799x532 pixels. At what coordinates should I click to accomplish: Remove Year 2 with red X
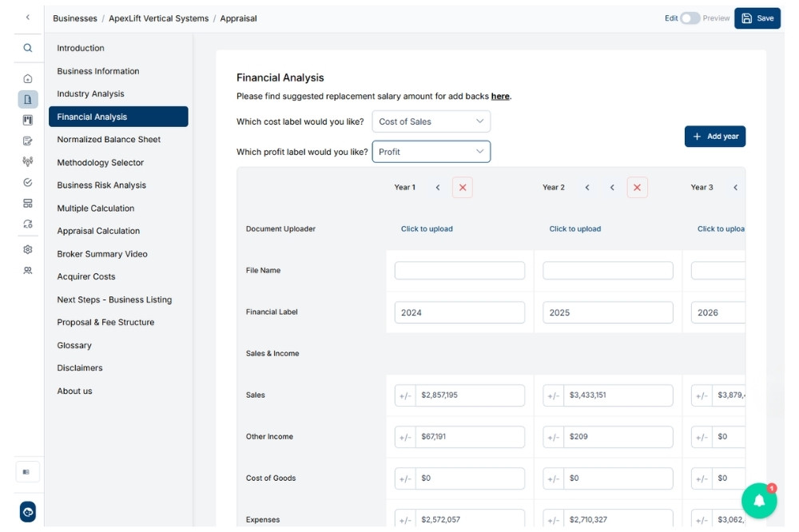(637, 188)
